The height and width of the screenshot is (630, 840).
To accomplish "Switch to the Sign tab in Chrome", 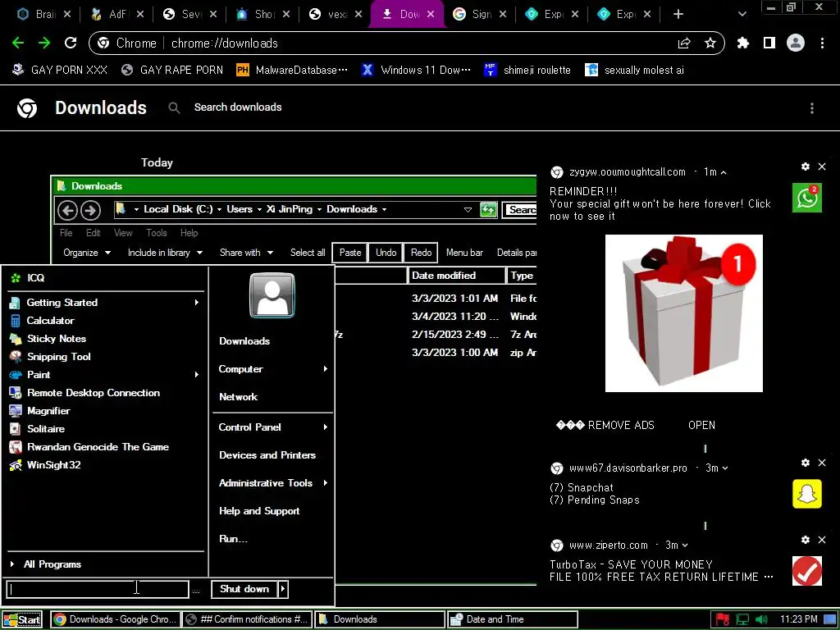I will coord(479,14).
